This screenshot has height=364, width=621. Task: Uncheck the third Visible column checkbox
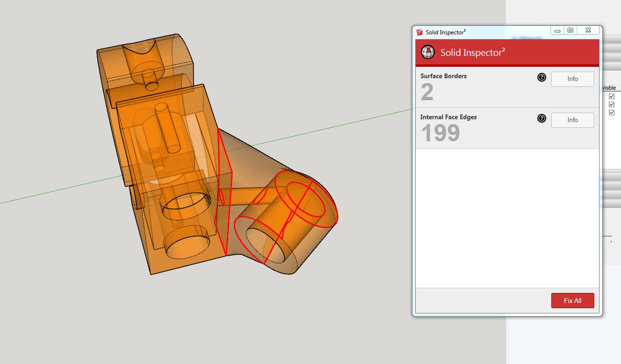click(611, 113)
